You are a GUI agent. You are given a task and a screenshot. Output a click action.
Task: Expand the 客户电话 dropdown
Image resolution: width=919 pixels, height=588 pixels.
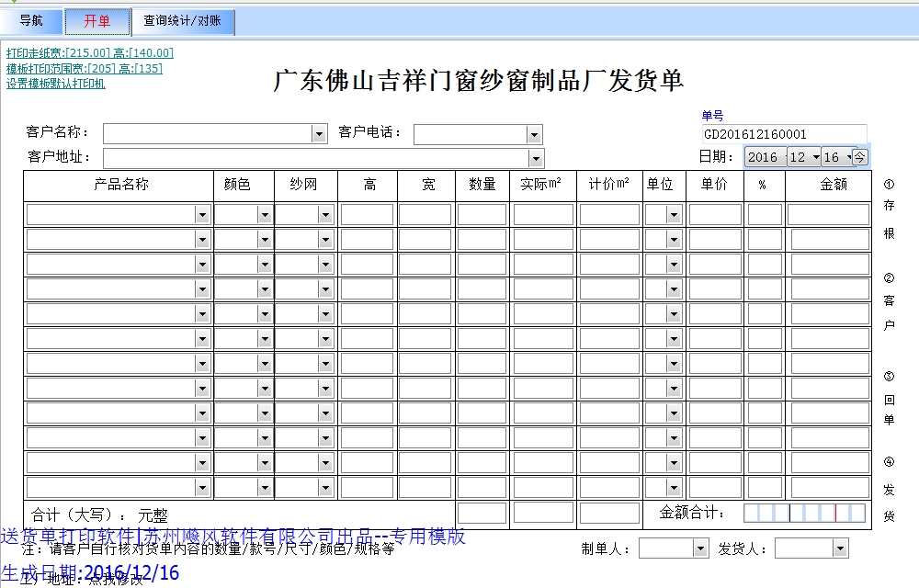click(533, 135)
